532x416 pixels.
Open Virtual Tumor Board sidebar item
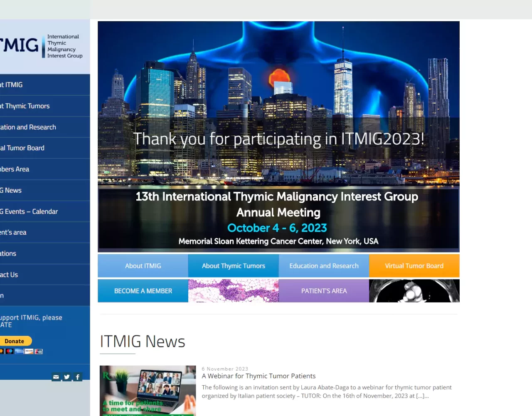45,148
